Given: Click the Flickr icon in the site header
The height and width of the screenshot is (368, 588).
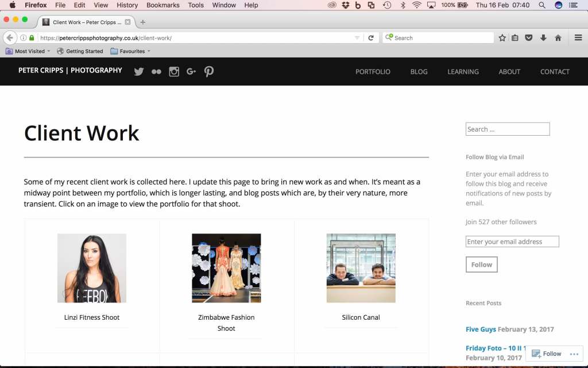Looking at the screenshot, I should [156, 71].
